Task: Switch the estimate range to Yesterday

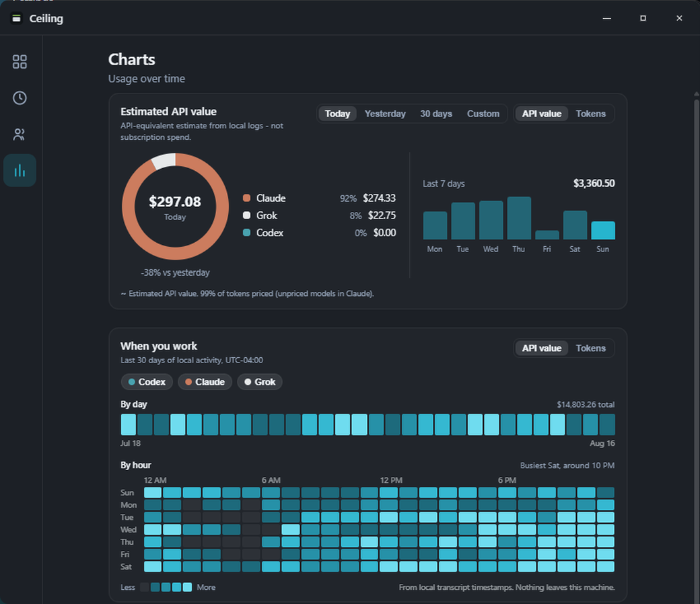Action: point(385,114)
